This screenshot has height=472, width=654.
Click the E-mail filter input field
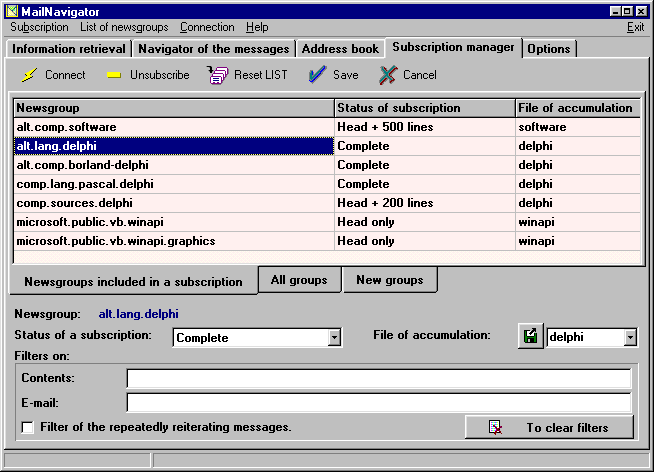378,403
